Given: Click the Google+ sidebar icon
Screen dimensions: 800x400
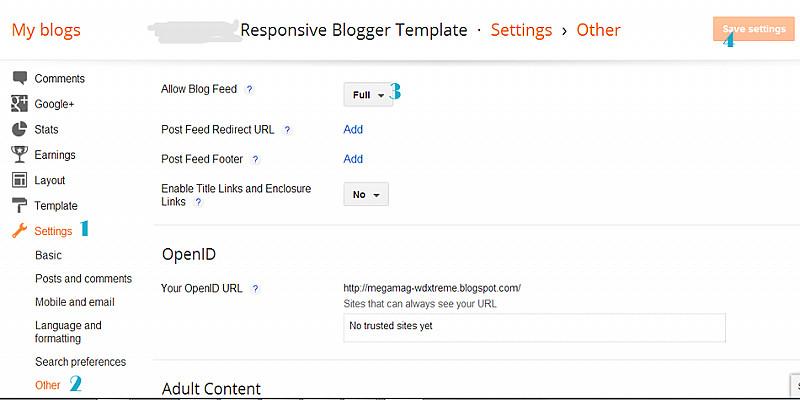Looking at the screenshot, I should coord(18,103).
